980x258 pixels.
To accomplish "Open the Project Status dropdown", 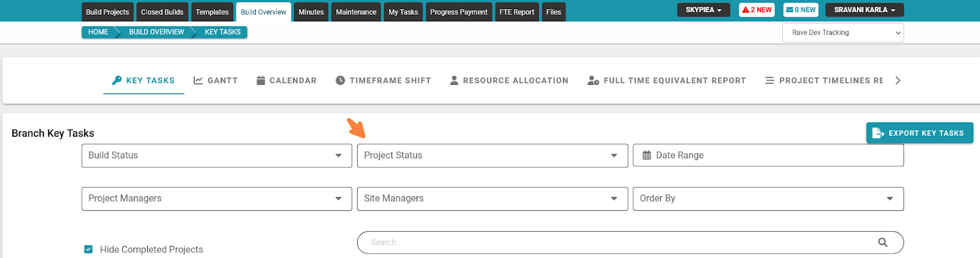I will (492, 155).
